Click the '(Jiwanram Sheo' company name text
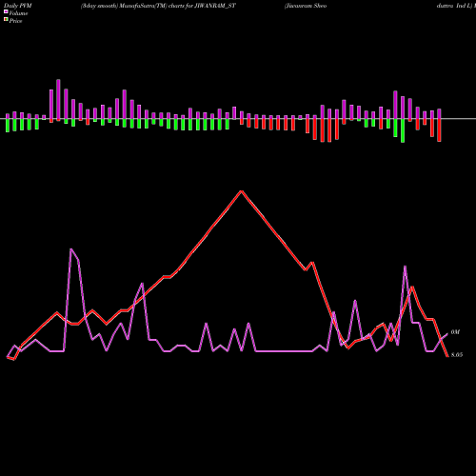This screenshot has height=476, width=476. (306, 6)
